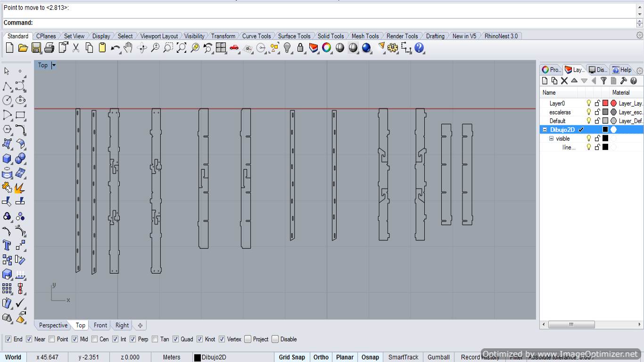Turn off the Layer0 visibility lightbulb

tap(588, 103)
